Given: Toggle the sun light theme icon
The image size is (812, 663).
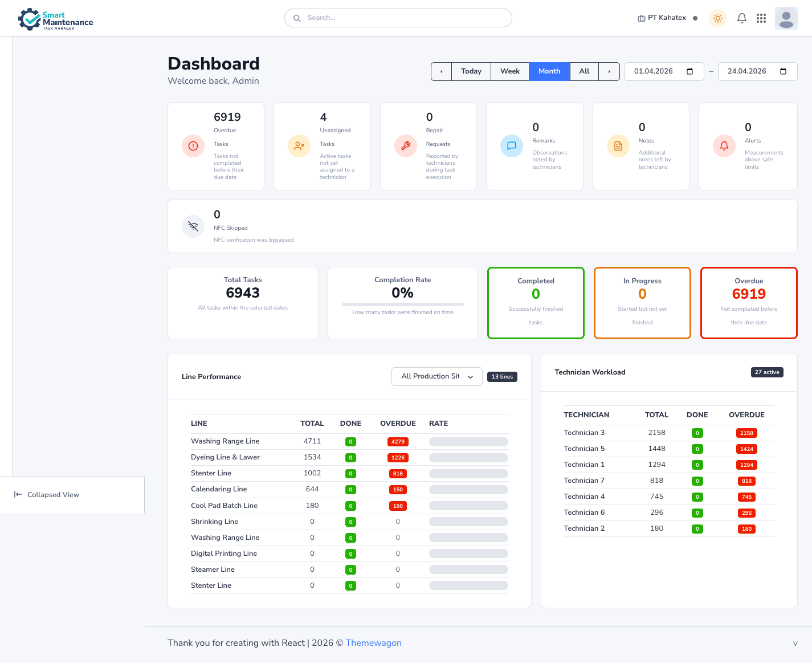Looking at the screenshot, I should point(717,18).
